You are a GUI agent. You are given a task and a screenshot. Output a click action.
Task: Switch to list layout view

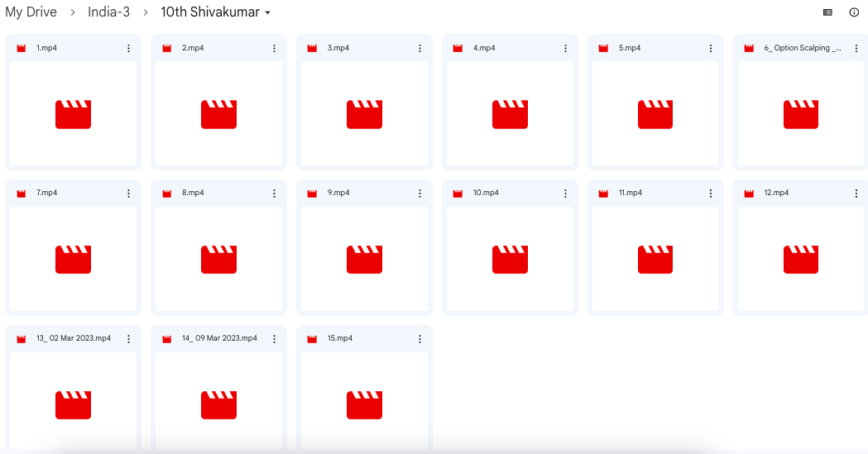point(827,12)
